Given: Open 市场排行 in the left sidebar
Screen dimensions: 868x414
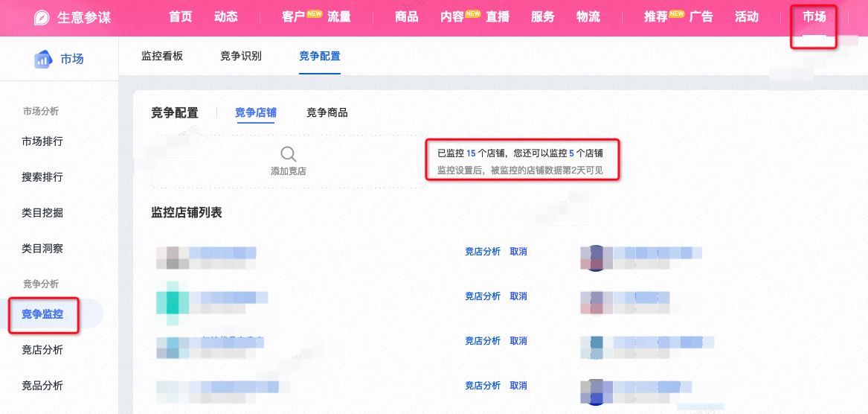Looking at the screenshot, I should click(42, 141).
